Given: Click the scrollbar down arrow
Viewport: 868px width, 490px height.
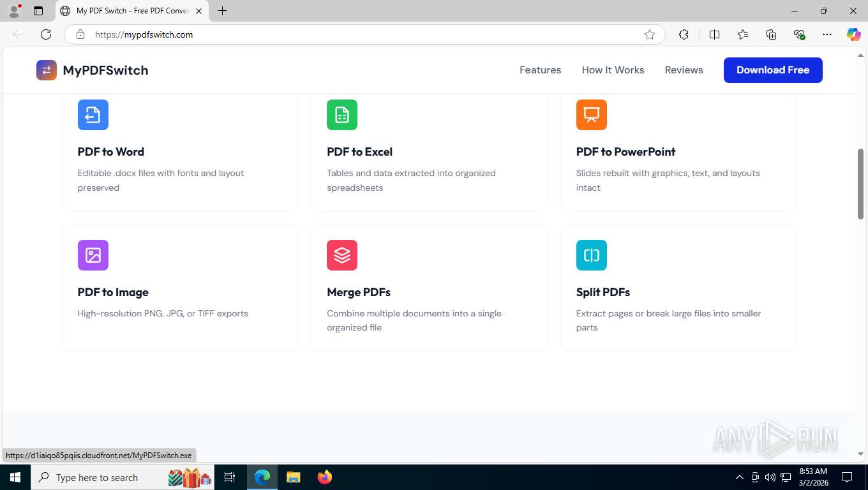Looking at the screenshot, I should point(860,454).
